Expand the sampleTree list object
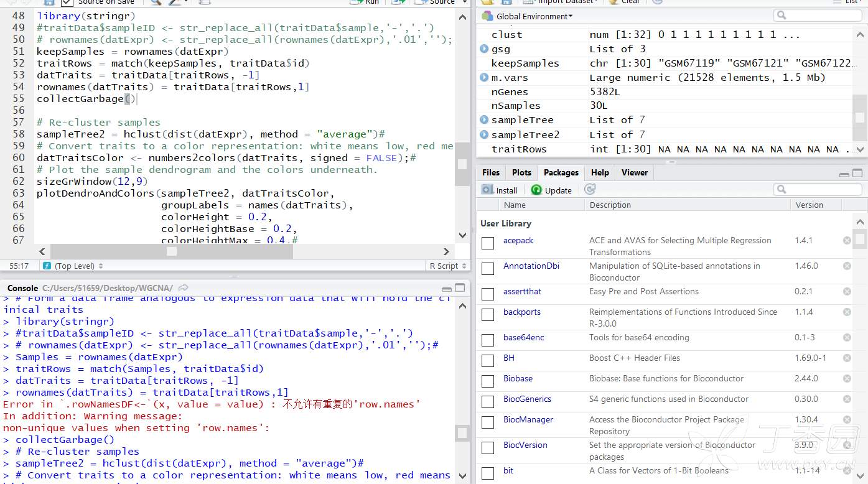Viewport: 868px width, 484px height. click(x=484, y=120)
